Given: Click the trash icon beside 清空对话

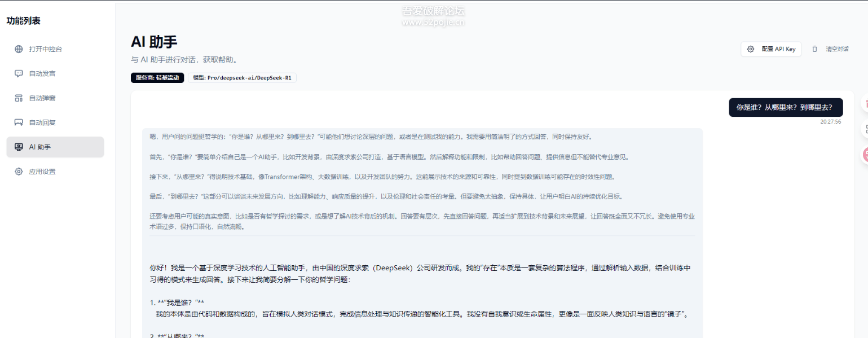Looking at the screenshot, I should 814,49.
